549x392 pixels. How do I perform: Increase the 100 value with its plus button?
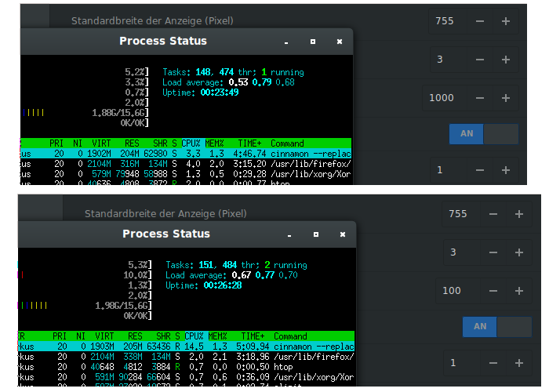(519, 291)
